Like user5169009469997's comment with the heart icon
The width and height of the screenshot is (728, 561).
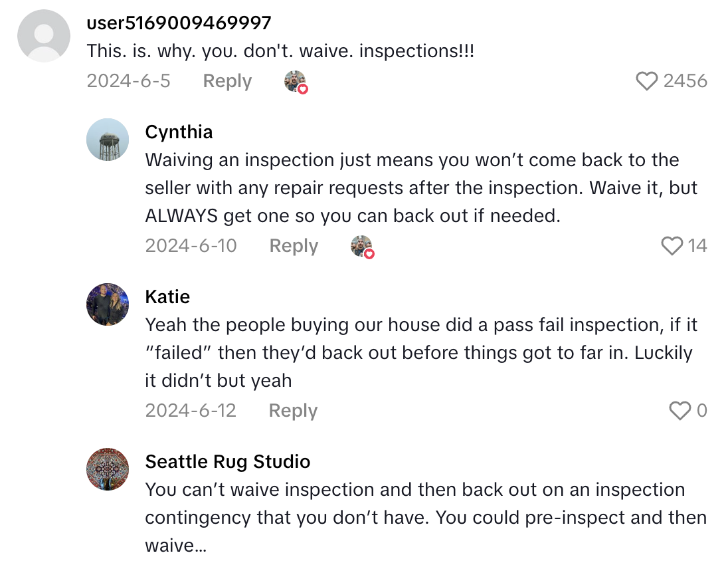[646, 80]
